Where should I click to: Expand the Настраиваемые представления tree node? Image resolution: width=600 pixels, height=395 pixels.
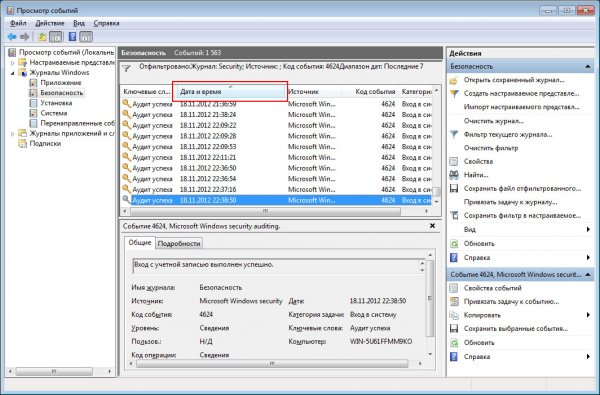[x=13, y=62]
